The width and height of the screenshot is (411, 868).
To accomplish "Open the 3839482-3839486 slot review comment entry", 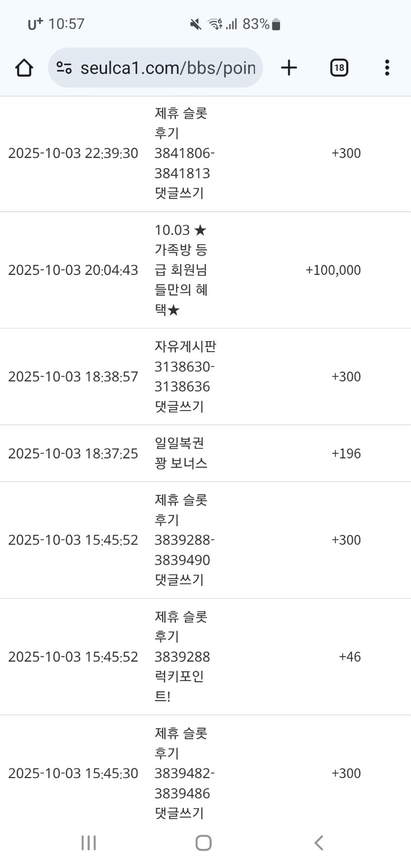I will coord(183,773).
